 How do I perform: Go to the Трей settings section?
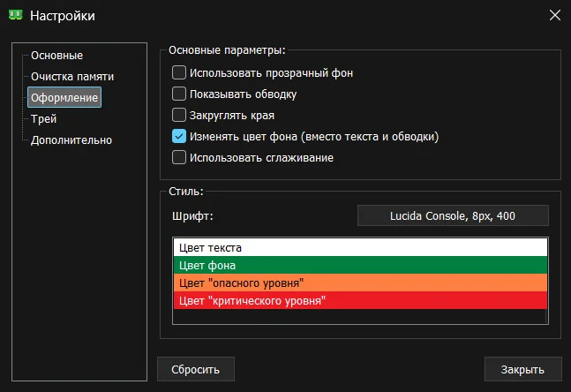point(44,118)
